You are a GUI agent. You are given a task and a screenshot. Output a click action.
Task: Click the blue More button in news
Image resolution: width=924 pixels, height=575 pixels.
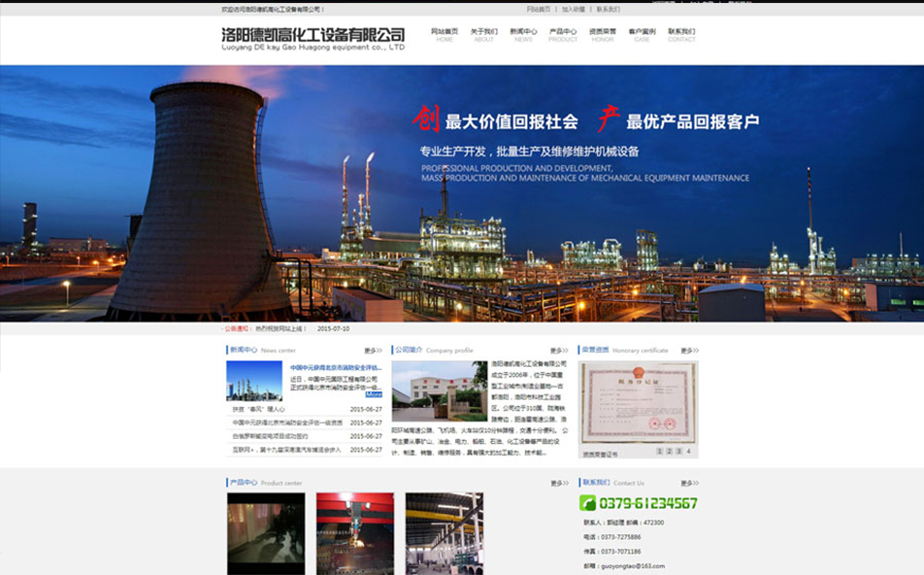(x=374, y=395)
